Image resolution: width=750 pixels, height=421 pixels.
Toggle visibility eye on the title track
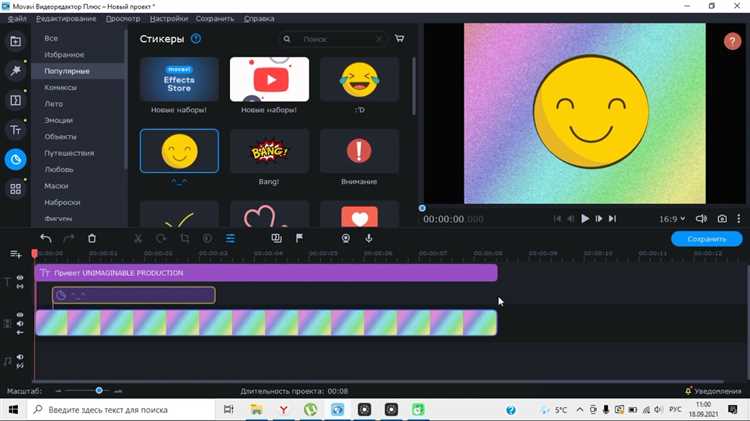pyautogui.click(x=20, y=278)
